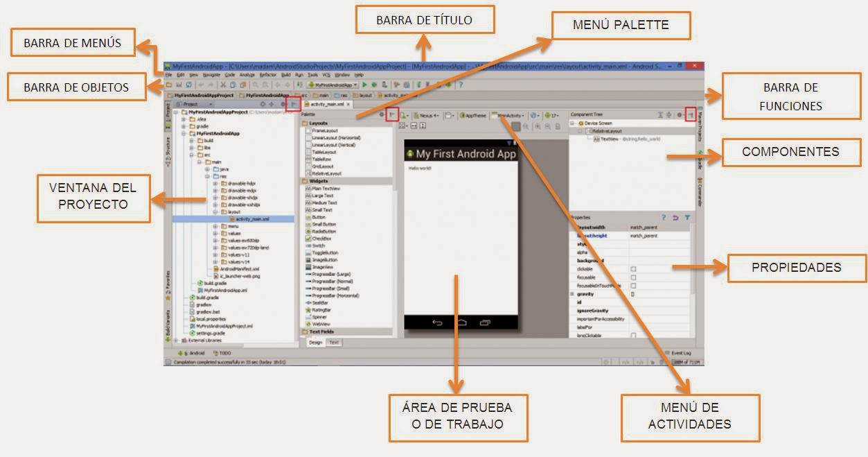Select the Project panel settings gear
This screenshot has width=868, height=457.
[x=283, y=103]
